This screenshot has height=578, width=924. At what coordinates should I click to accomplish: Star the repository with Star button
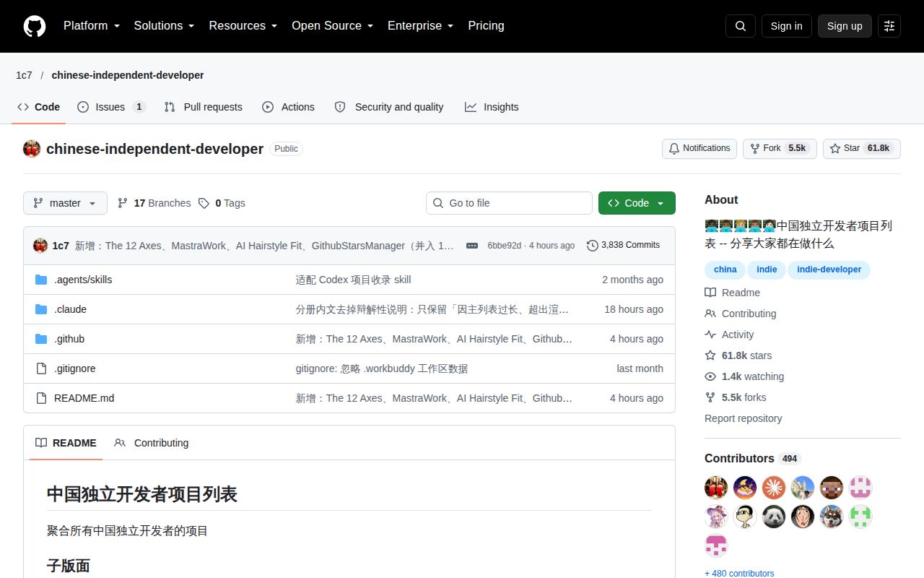pos(861,148)
